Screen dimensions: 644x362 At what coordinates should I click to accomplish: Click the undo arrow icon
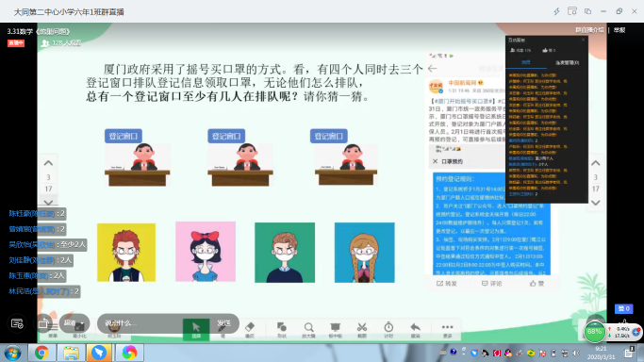pos(415,330)
